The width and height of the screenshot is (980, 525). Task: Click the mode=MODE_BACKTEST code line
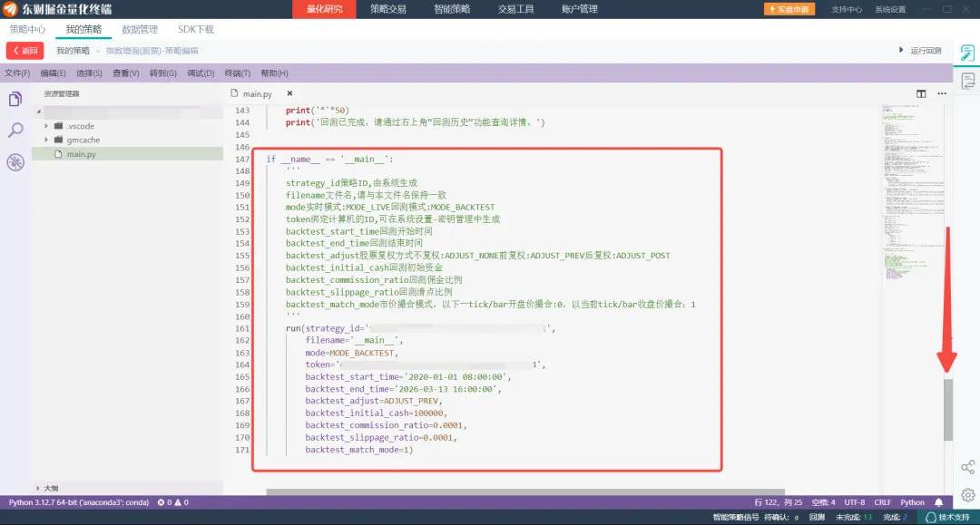pos(351,353)
